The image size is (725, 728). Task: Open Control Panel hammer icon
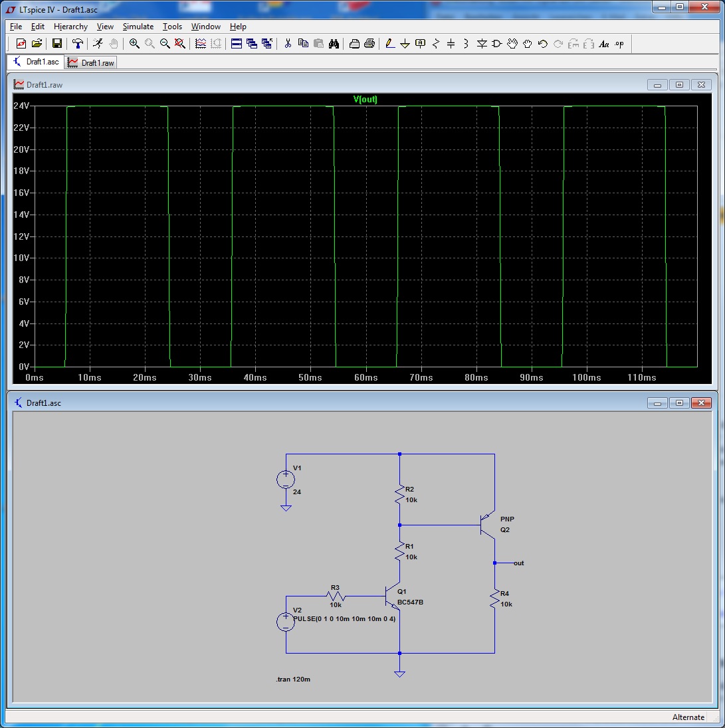(78, 44)
